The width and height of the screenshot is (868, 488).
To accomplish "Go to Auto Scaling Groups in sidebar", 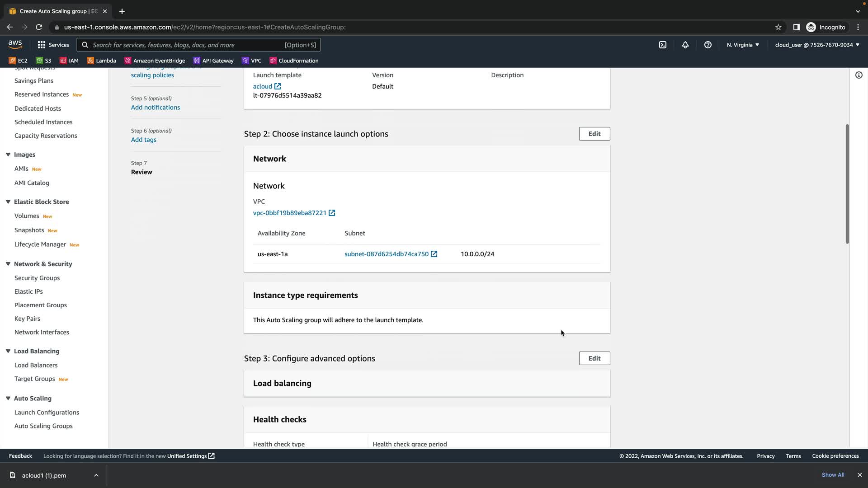I will (x=43, y=426).
